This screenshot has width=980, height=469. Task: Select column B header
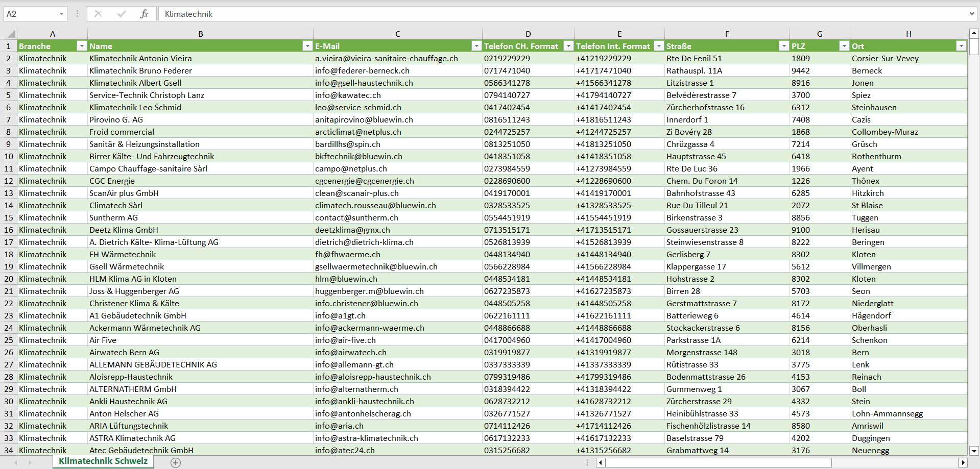(x=201, y=34)
